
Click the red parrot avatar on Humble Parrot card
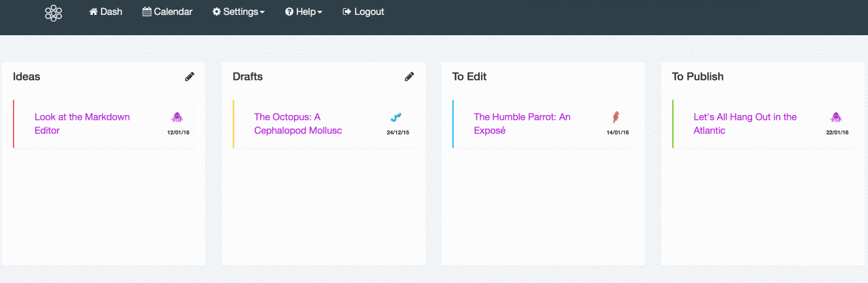(616, 117)
